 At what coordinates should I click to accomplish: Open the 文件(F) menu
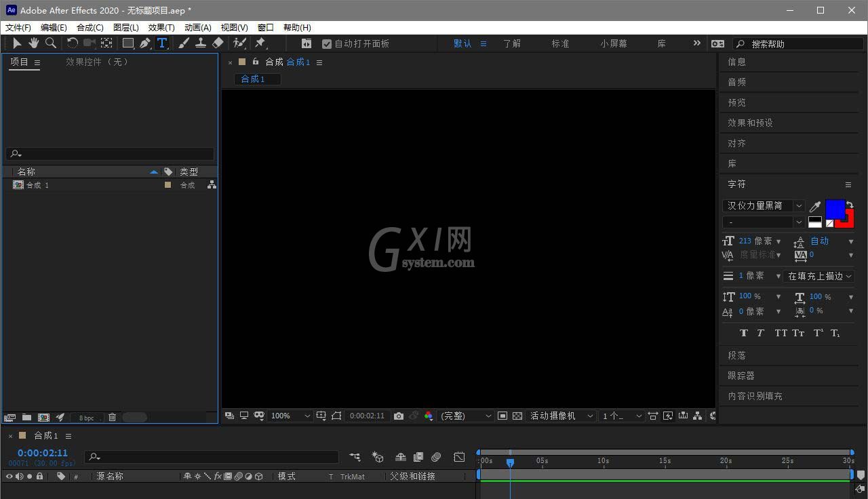coord(18,28)
